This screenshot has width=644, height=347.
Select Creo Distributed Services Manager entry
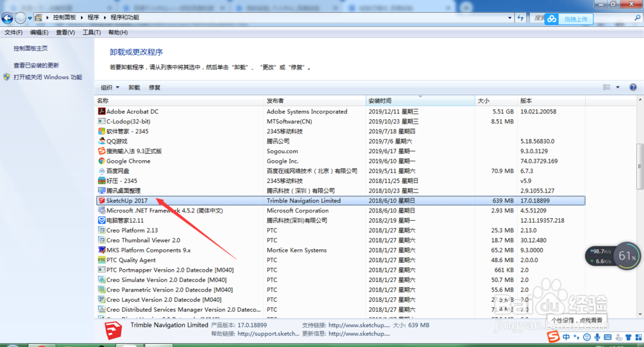point(184,310)
